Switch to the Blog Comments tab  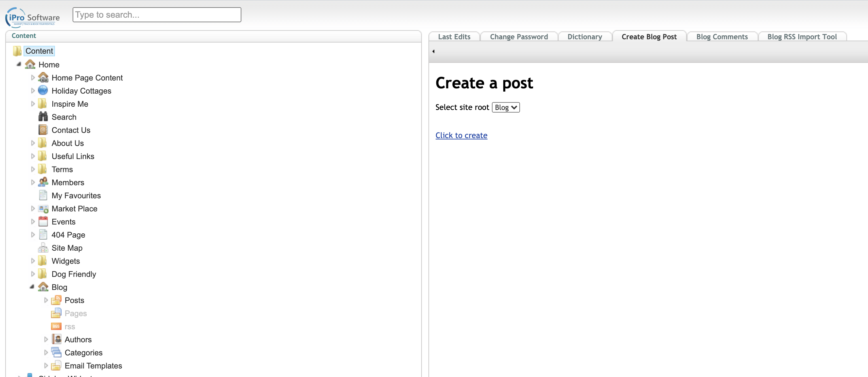[721, 37]
